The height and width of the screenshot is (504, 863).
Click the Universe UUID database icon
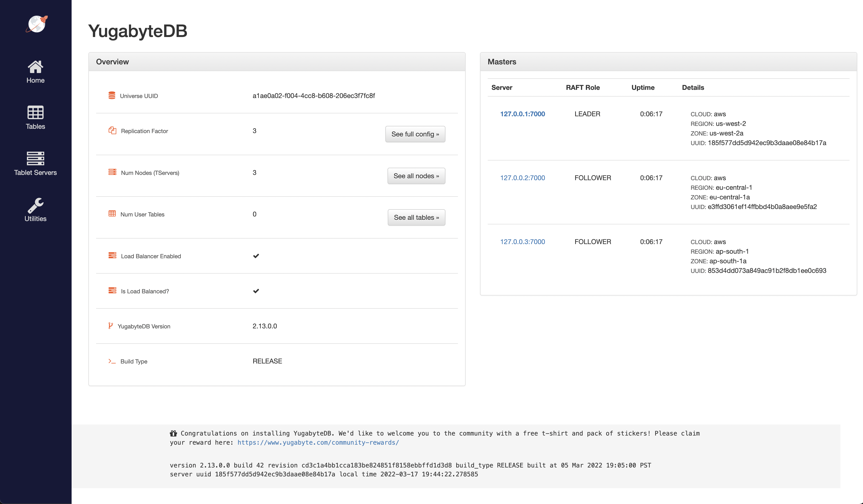[112, 95]
